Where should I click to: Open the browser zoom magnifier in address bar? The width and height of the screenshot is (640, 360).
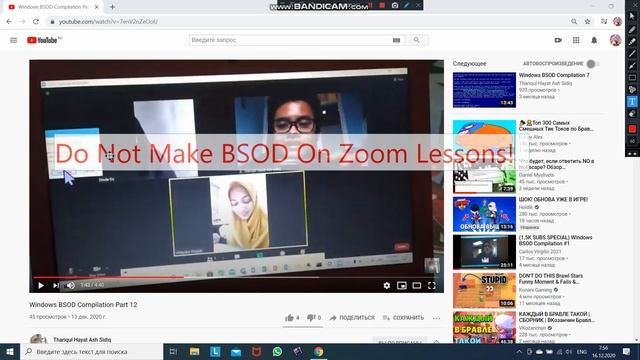[574, 22]
